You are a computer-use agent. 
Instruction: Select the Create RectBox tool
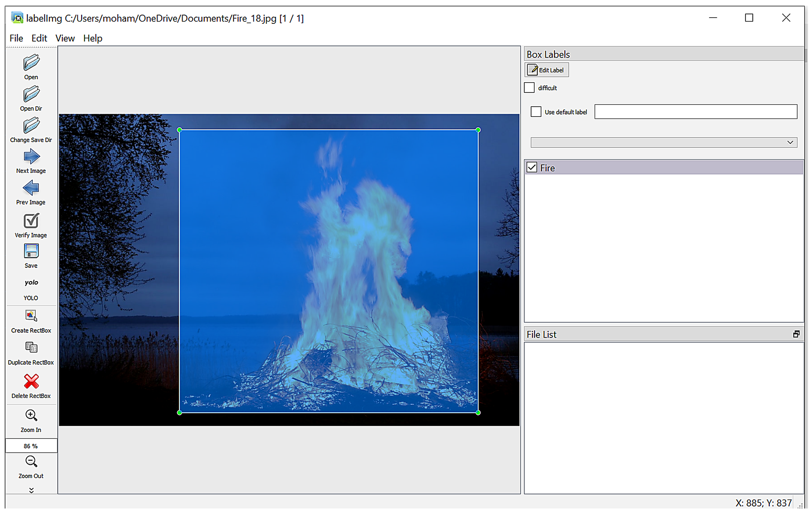pos(31,316)
